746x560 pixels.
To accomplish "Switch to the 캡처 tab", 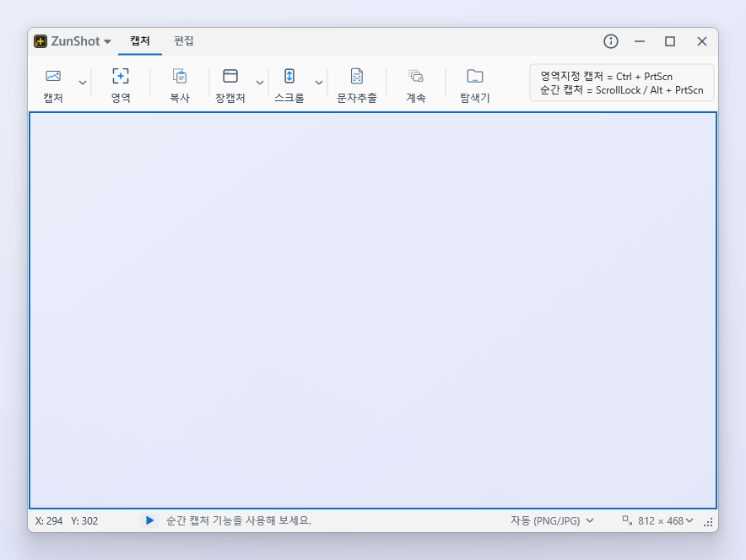I will (140, 41).
